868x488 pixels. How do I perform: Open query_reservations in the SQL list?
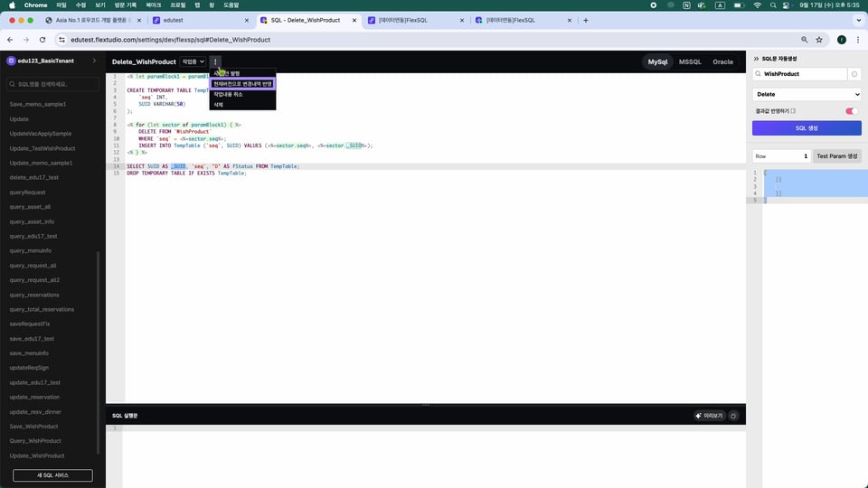(34, 295)
